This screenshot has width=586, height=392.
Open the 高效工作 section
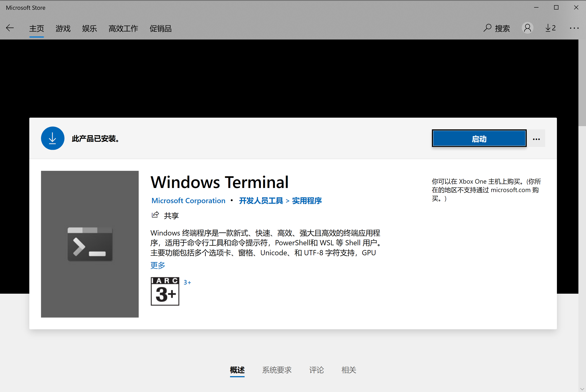point(123,28)
